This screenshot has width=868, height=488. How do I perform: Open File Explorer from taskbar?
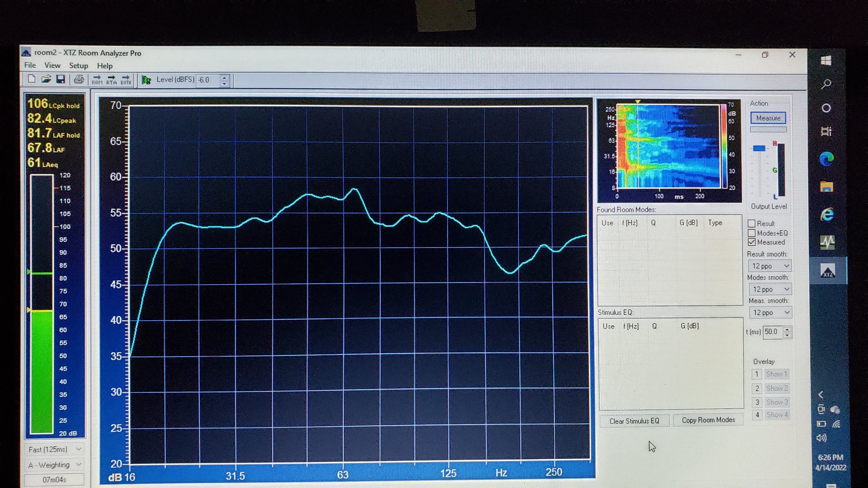coord(826,187)
